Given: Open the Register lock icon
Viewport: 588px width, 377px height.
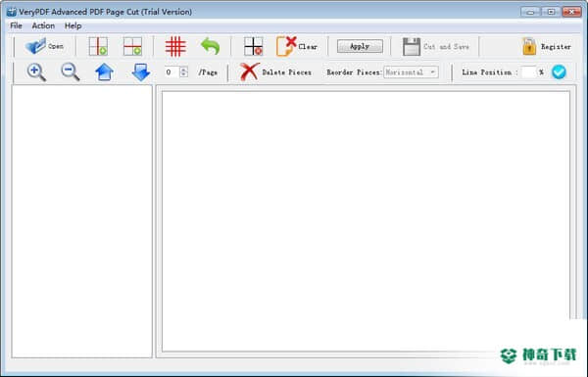Looking at the screenshot, I should click(x=529, y=46).
